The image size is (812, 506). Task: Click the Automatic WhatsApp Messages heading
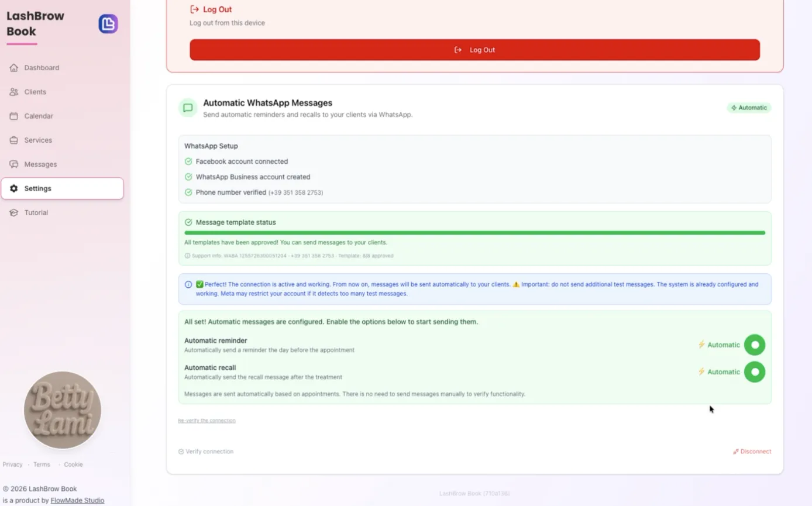tap(267, 103)
